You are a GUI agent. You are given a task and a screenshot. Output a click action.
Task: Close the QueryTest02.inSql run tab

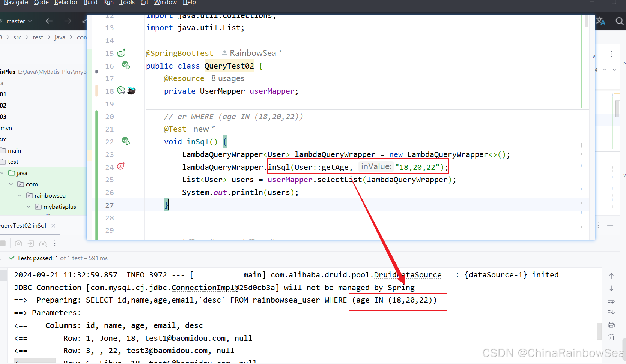(53, 225)
